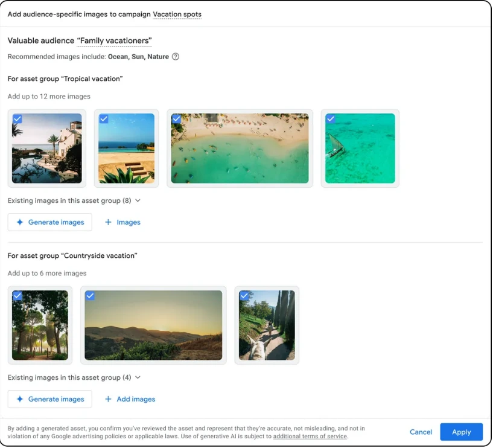Click the plus icon next to Add images
Screen dimensions: 493x448
click(x=109, y=399)
